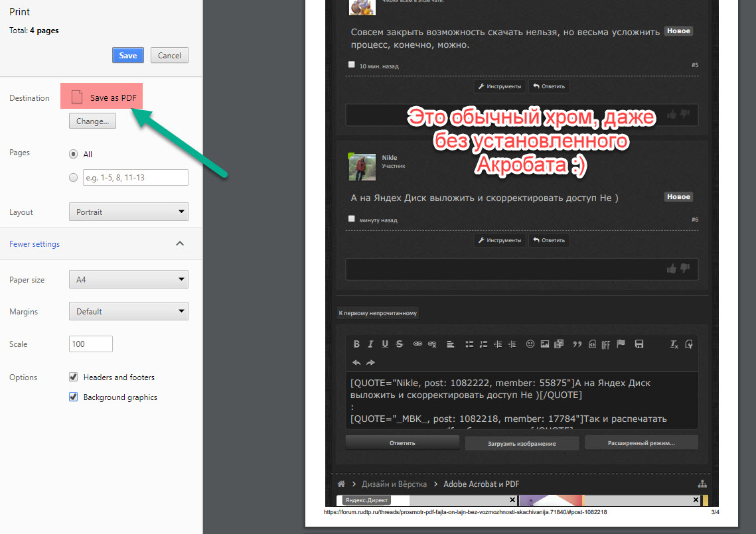
Task: Click the Cancel button in Print panel
Action: [x=169, y=56]
